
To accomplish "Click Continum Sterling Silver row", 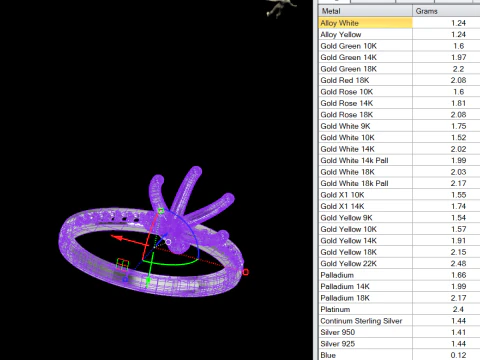I will (x=399, y=321).
